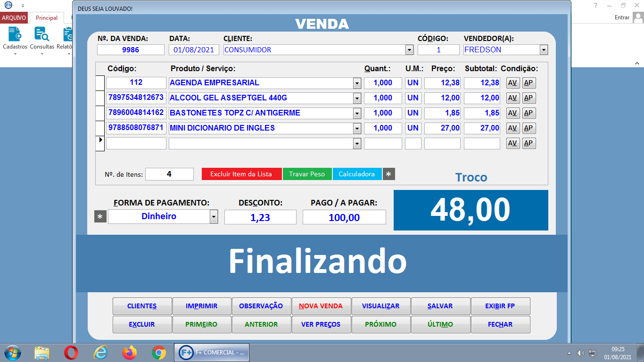The image size is (644, 362).
Task: Open the Calculadora tool
Action: coord(357,173)
